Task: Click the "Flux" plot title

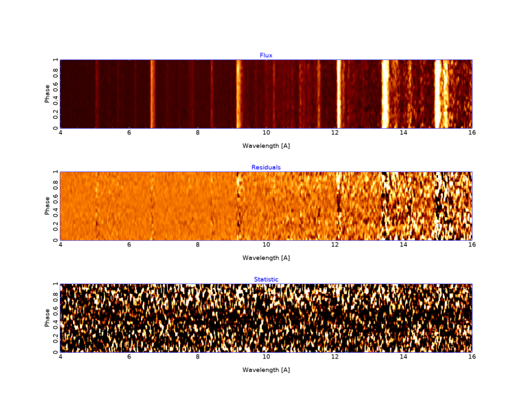Action: 266,55
